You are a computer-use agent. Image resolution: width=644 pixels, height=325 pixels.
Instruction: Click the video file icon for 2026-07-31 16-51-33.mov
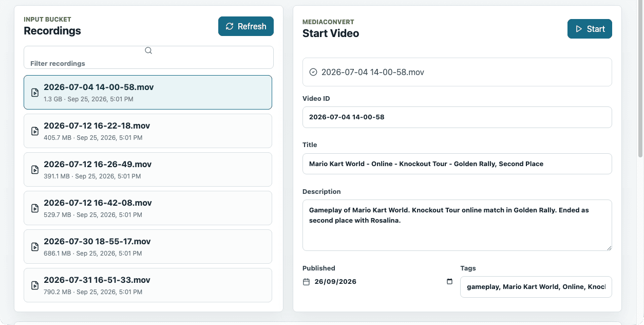35,285
